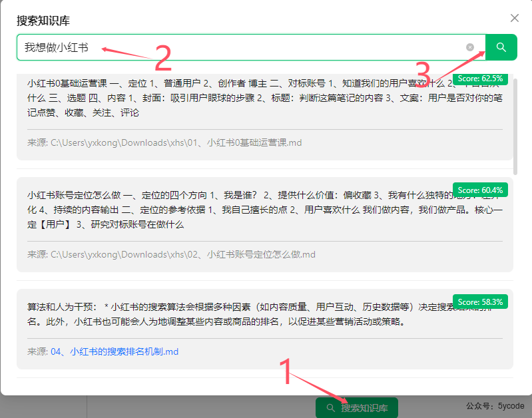Screen dimensions: 532x418
Task: Click the 公众号: 5ycode label
Action: 495,406
